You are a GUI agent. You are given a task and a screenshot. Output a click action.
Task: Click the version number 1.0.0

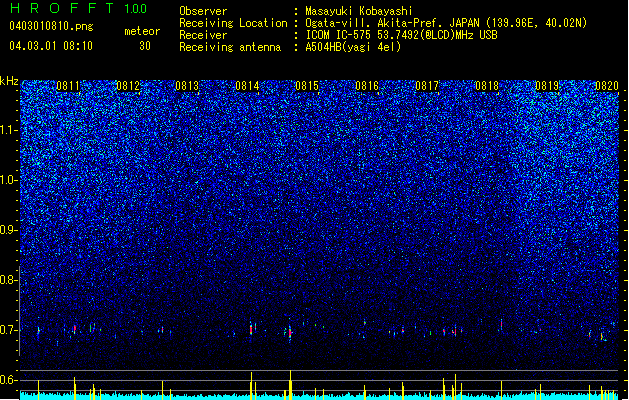[135, 8]
